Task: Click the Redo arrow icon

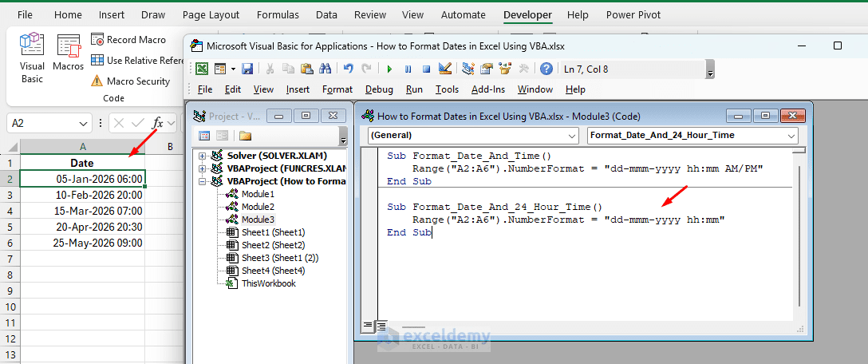Action: tap(366, 69)
